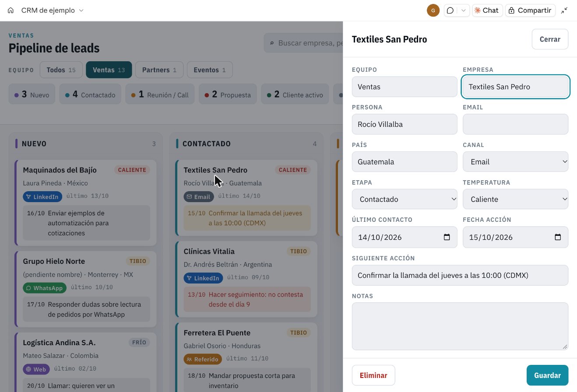Open the Temperatura dropdown showing Caliente
This screenshot has width=577, height=392.
(x=515, y=199)
